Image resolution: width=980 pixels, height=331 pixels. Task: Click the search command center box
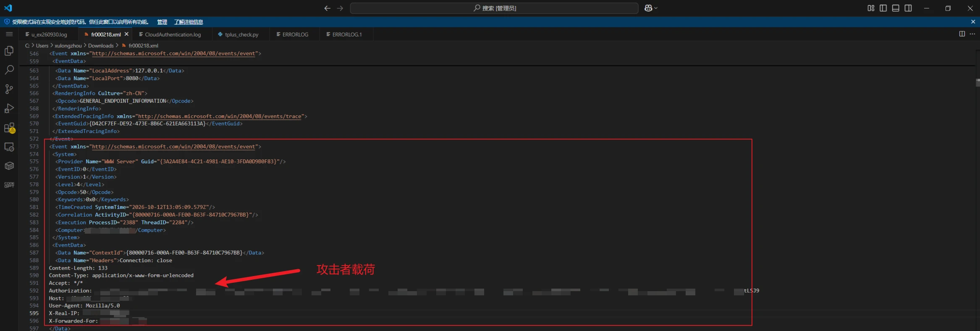494,8
